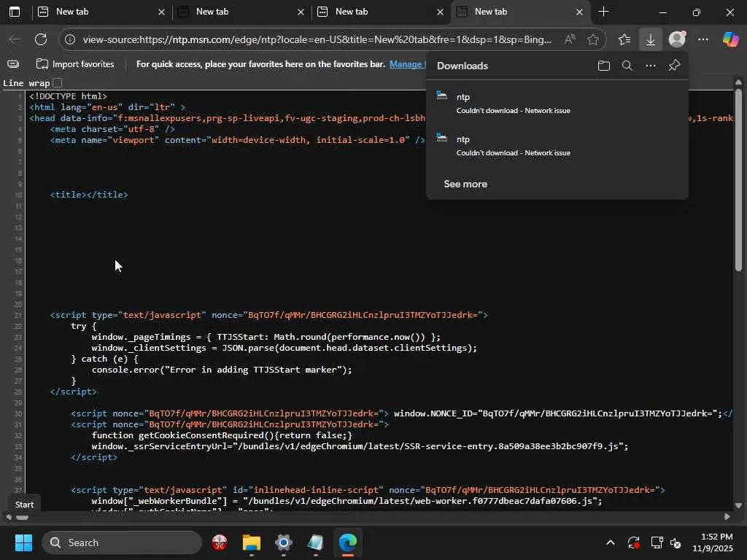
Task: Click the DOCTYPE html line
Action: point(68,96)
